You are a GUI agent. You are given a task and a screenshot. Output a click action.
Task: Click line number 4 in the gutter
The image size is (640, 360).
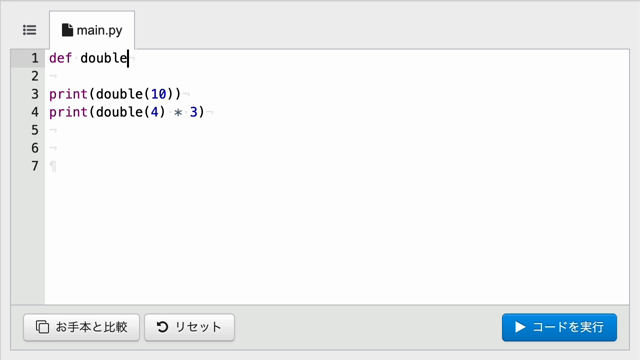click(x=35, y=112)
